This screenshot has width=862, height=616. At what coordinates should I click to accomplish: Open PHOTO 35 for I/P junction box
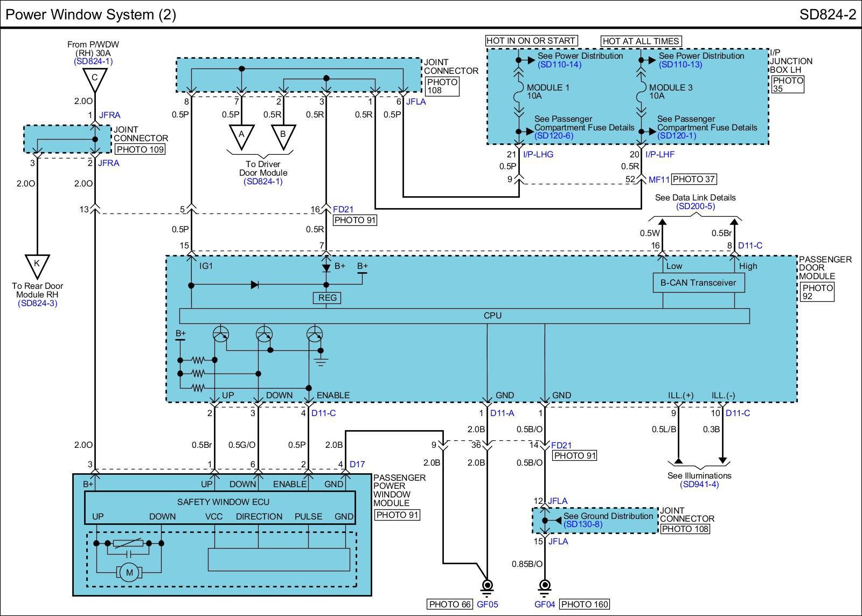[788, 85]
